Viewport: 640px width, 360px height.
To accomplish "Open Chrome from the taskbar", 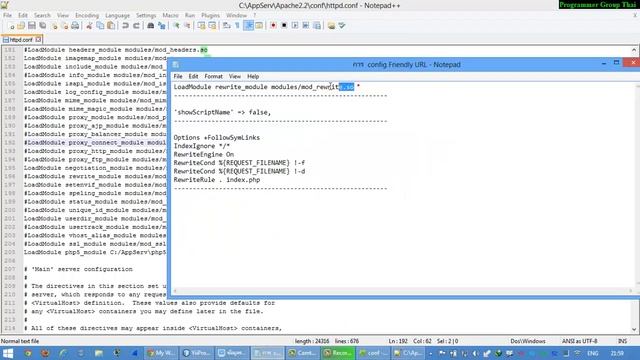I will tap(28, 353).
